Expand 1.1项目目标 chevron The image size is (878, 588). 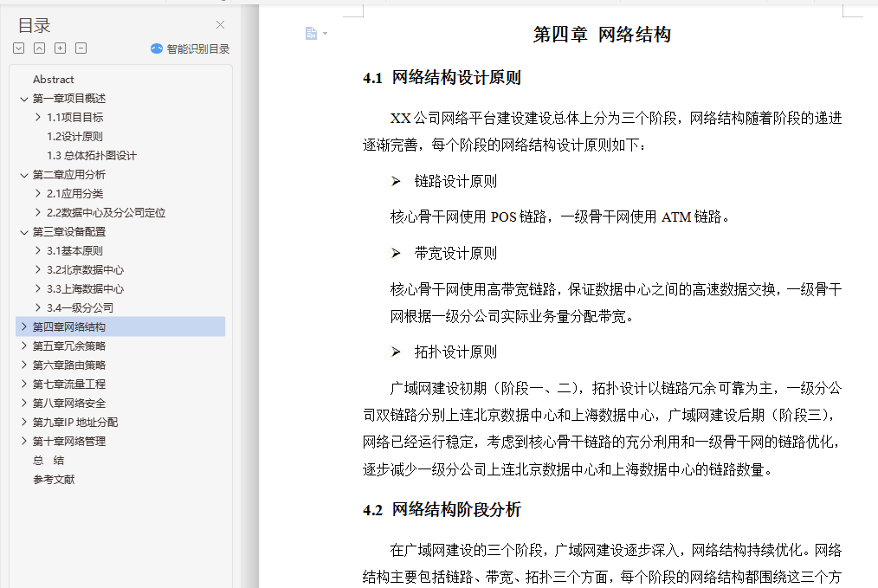coord(37,117)
